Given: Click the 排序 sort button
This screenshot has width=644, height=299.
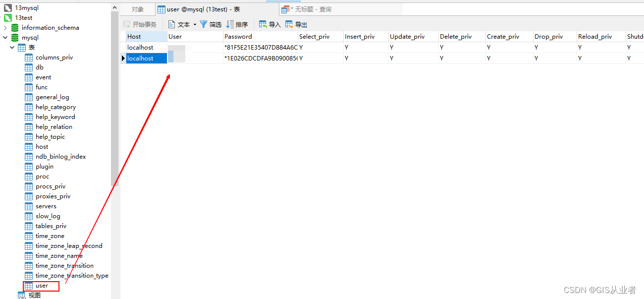Looking at the screenshot, I should pyautogui.click(x=237, y=24).
